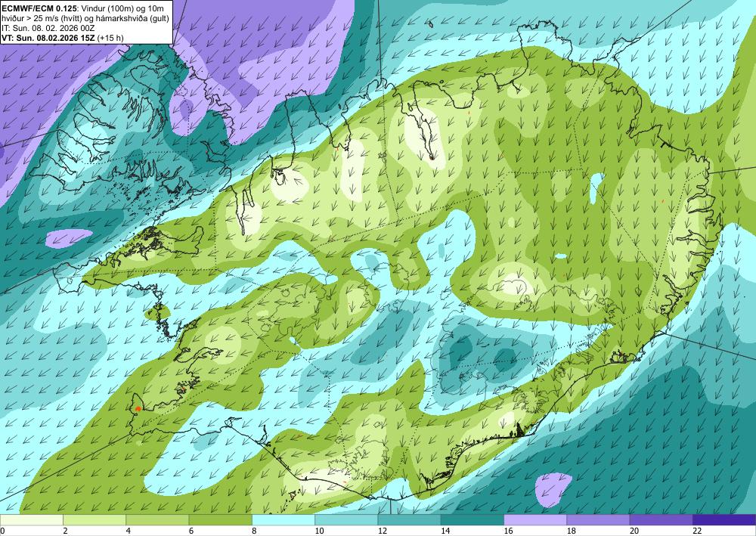Pick the 12–14 m/s teal legend swatch

point(409,519)
